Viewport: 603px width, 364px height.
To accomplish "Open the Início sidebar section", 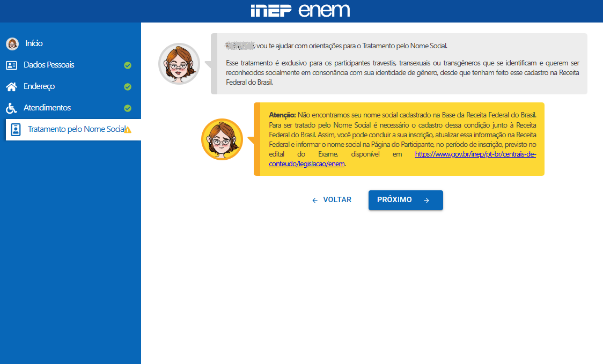I will [34, 43].
